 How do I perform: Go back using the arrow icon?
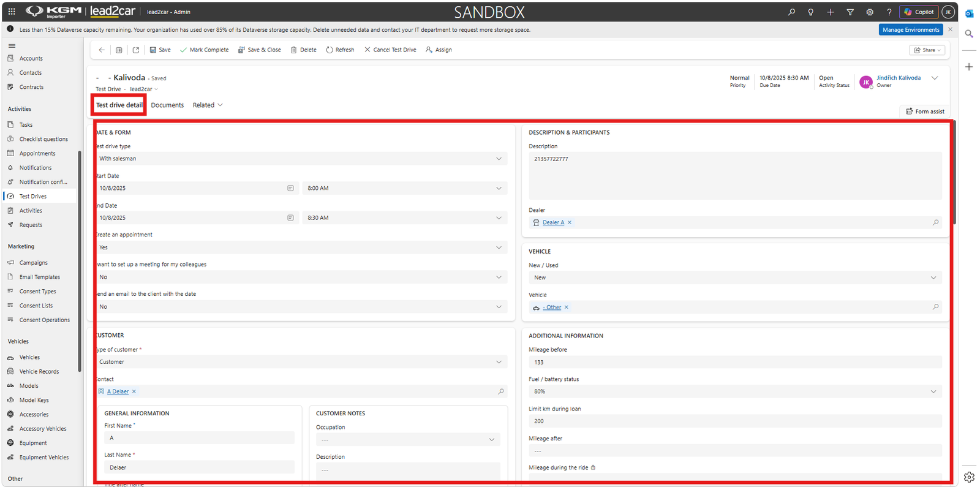click(x=102, y=50)
